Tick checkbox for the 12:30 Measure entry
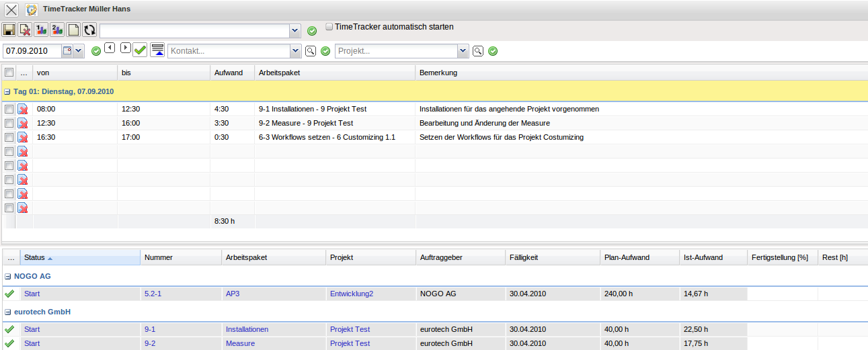868x350 pixels. [x=9, y=123]
